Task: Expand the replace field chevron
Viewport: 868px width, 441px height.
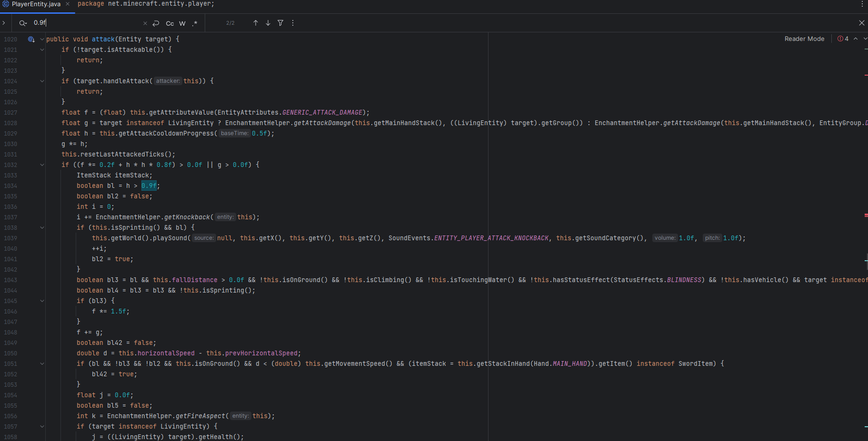Action: pyautogui.click(x=4, y=23)
